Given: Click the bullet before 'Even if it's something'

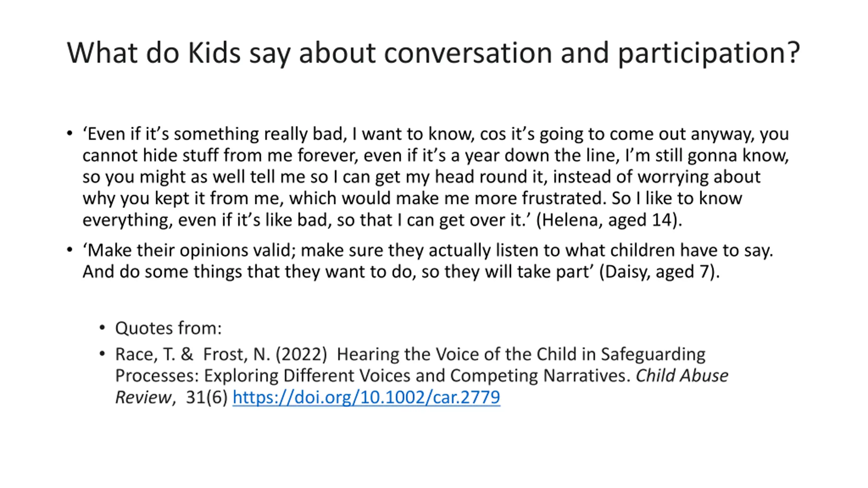Looking at the screenshot, I should (70, 133).
